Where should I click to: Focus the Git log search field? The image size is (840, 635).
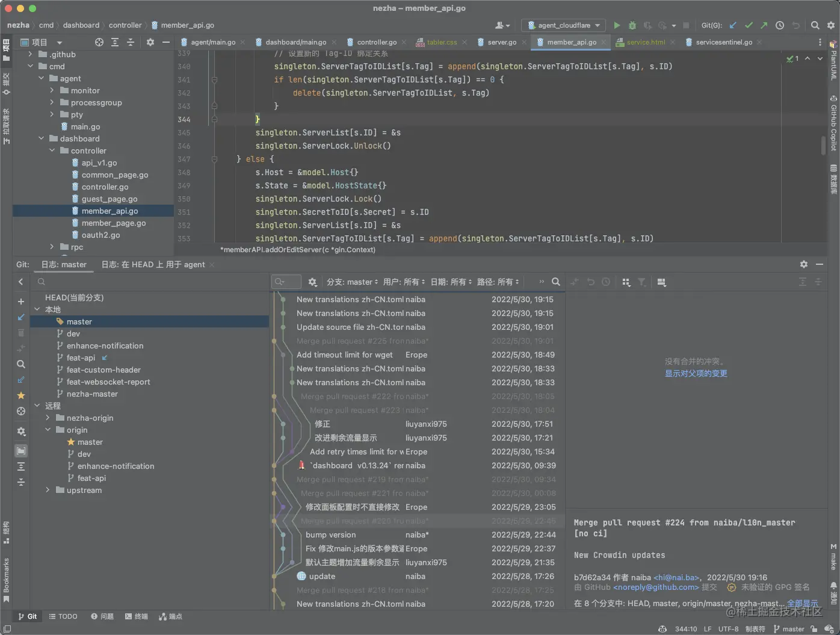coord(286,282)
